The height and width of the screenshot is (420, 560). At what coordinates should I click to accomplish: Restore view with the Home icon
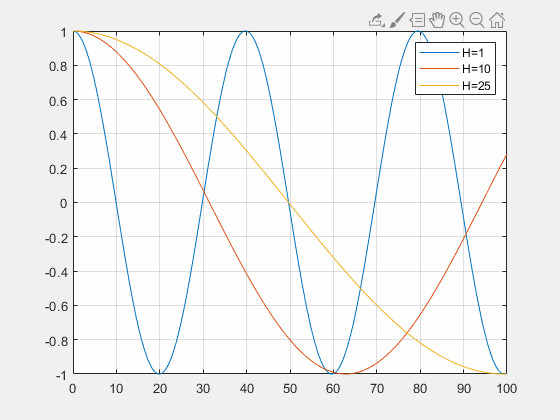[497, 20]
